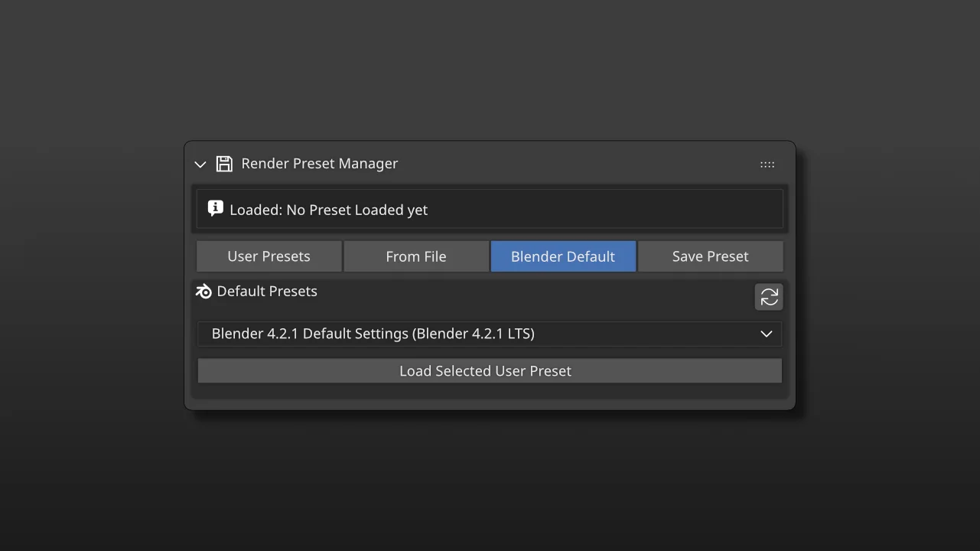Click the info speech-bubble icon in the message box

coord(215,207)
